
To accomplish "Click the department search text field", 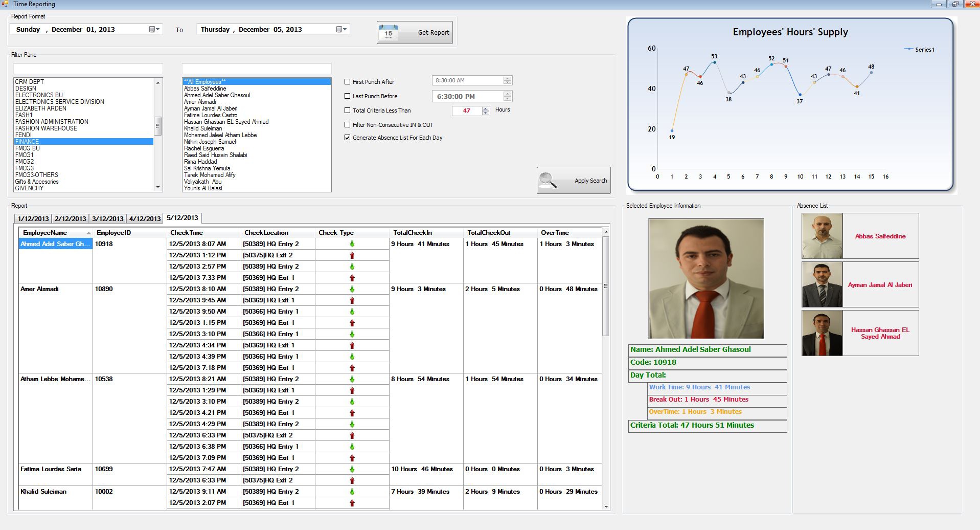I will pos(88,69).
